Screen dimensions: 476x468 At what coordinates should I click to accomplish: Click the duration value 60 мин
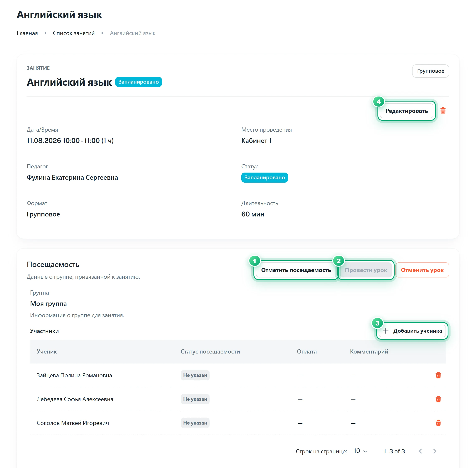point(252,214)
